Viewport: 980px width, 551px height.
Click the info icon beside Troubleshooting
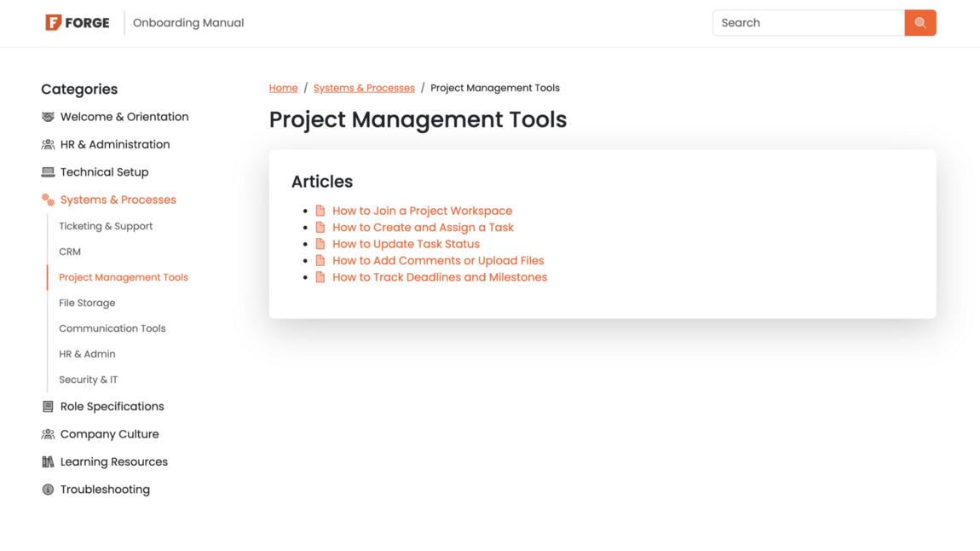tap(48, 489)
